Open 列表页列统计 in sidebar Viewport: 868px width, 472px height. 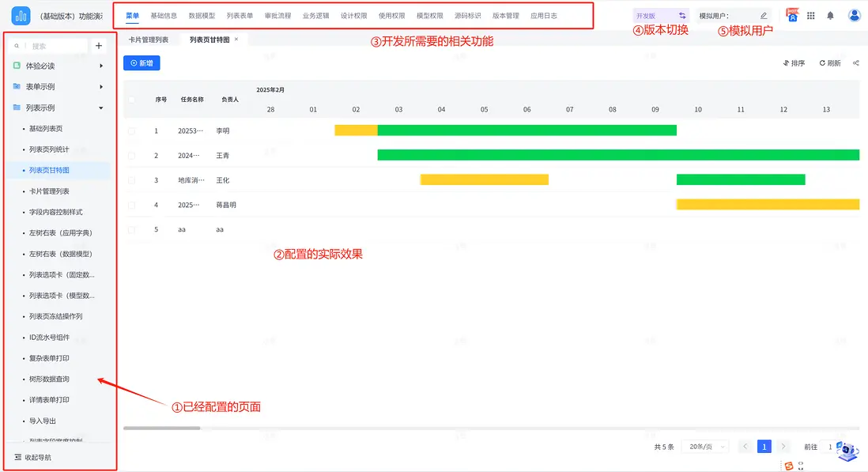[x=49, y=149]
